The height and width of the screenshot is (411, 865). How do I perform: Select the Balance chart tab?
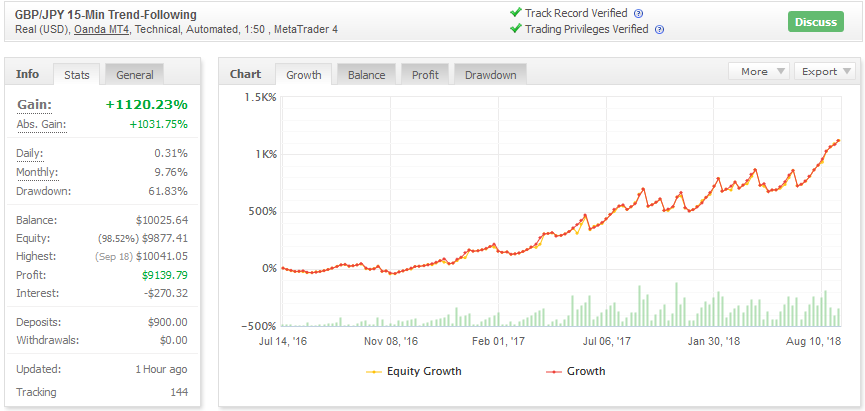point(366,75)
